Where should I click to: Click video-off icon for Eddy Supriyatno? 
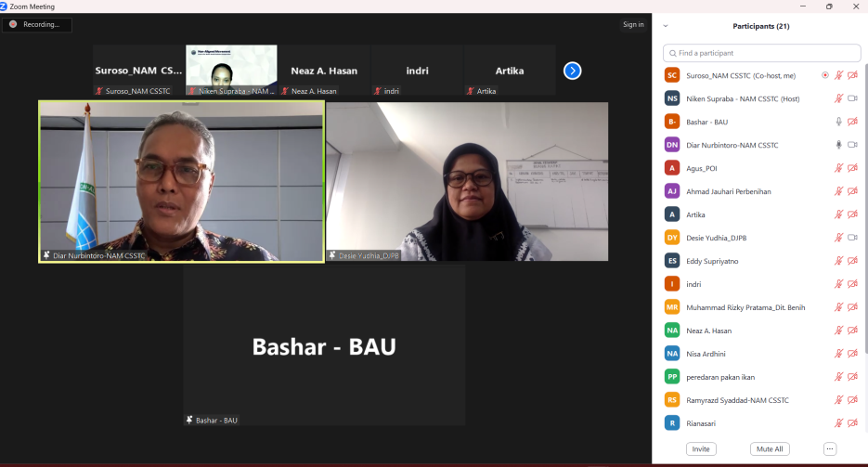point(852,261)
